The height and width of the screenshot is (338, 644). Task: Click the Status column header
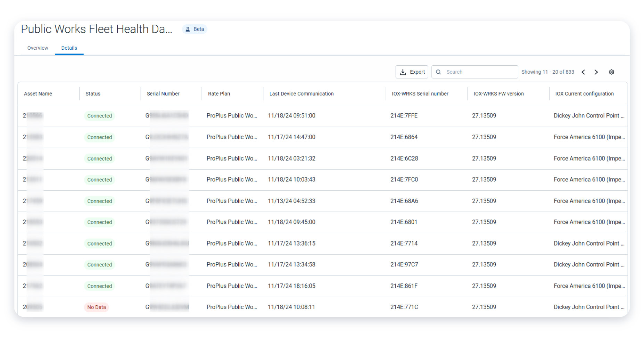point(92,93)
